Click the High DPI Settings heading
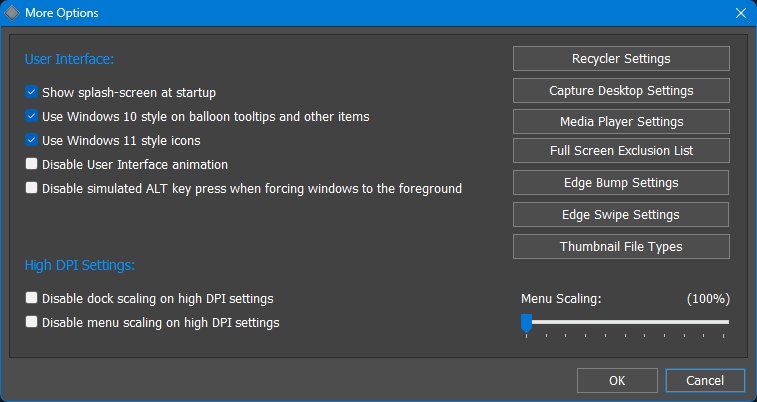The image size is (757, 402). click(80, 265)
